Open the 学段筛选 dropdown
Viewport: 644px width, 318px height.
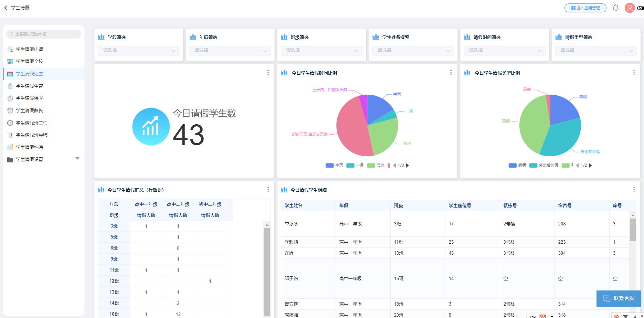click(x=138, y=50)
